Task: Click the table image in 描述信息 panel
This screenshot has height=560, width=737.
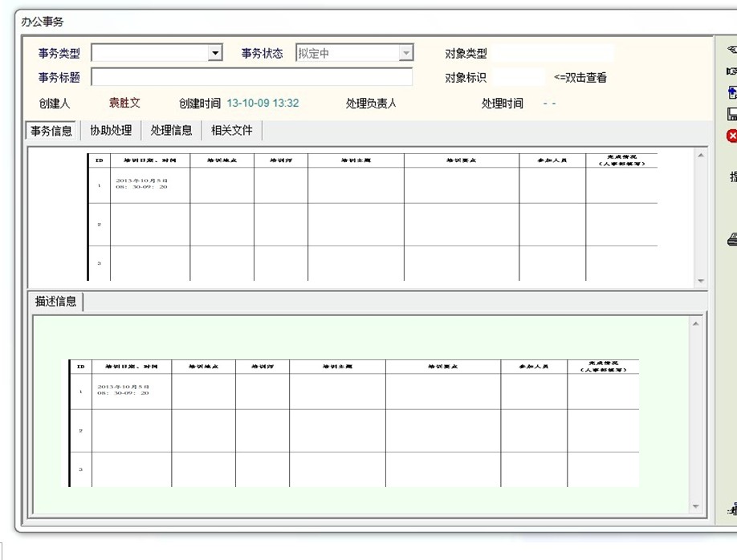Action: (x=353, y=423)
